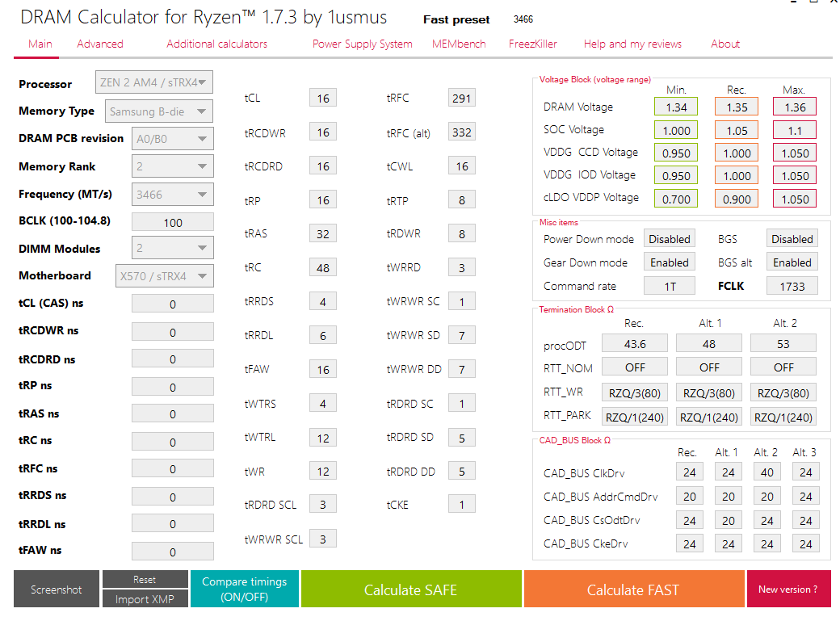Expand DRAM PCB revision dropdown
The image size is (840, 621).
pos(173,139)
